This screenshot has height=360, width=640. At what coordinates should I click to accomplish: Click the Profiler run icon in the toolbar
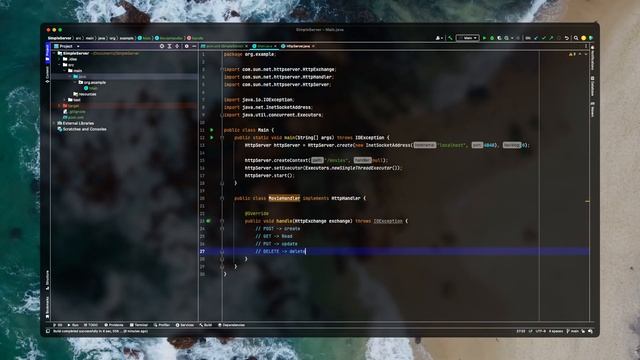tap(506, 38)
